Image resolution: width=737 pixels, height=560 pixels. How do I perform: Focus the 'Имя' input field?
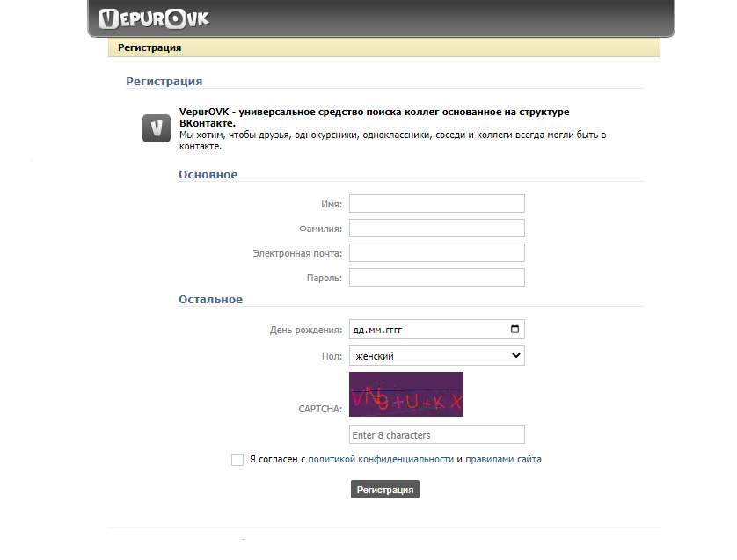tap(436, 204)
